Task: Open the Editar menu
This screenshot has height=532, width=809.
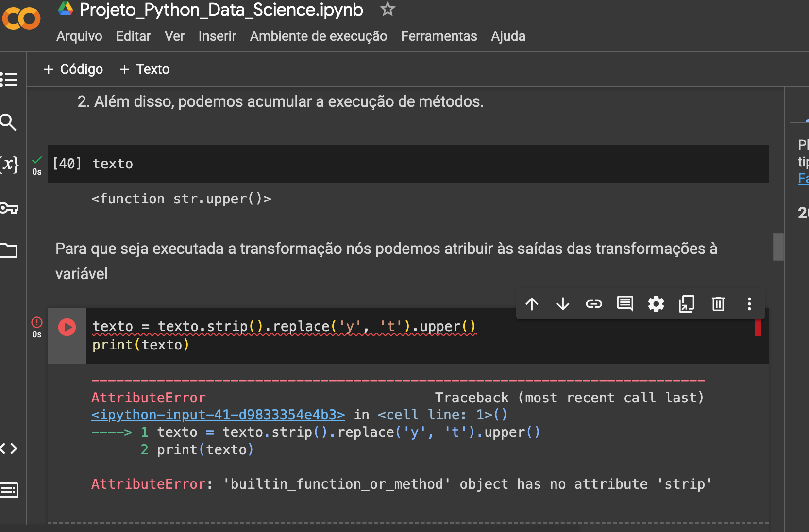Action: (x=134, y=36)
